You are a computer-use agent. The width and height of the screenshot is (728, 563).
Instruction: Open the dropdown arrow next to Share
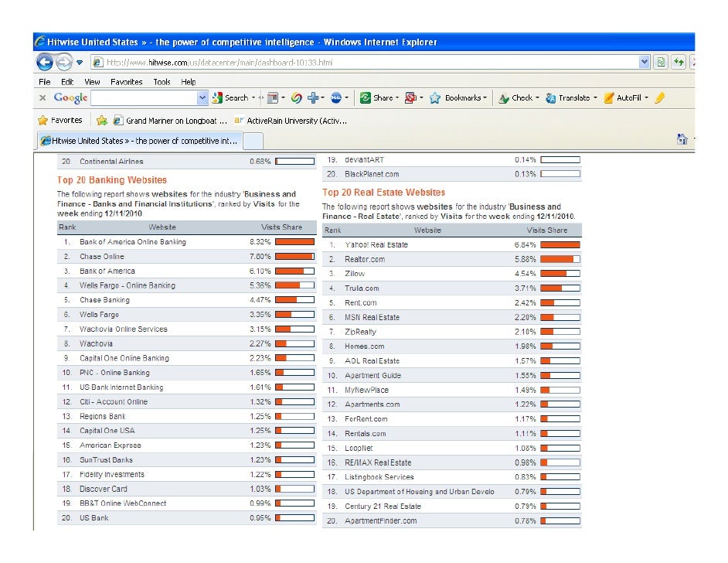397,97
